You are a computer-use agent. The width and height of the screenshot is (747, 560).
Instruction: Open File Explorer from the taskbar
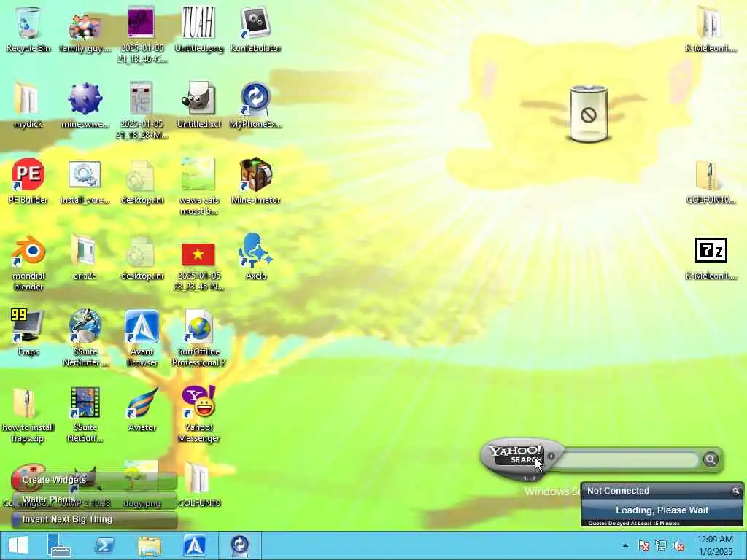(x=149, y=545)
